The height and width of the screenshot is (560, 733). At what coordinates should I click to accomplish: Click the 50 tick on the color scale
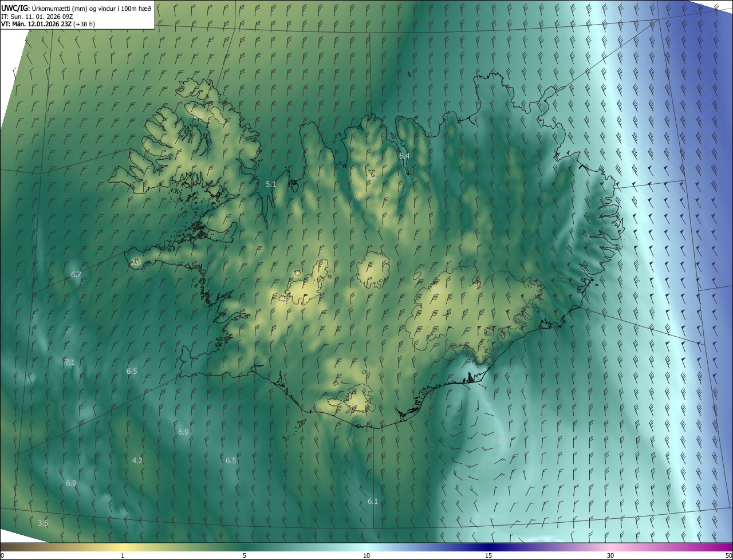[728, 555]
